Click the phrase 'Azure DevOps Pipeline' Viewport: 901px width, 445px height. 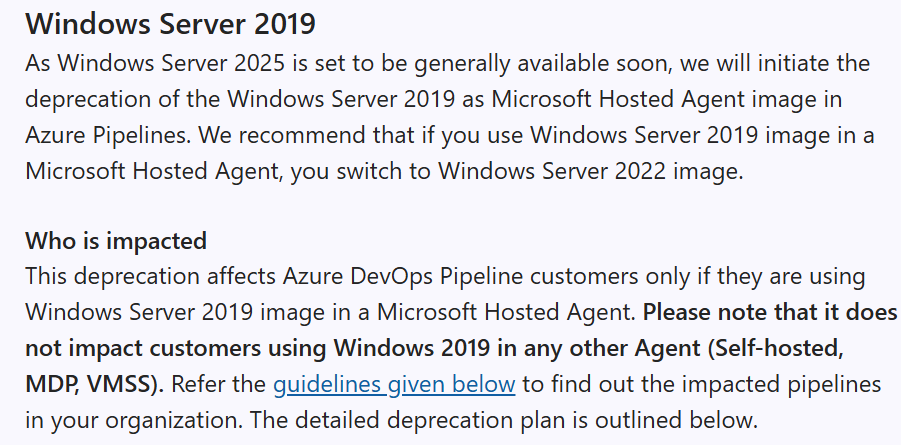[x=403, y=277]
